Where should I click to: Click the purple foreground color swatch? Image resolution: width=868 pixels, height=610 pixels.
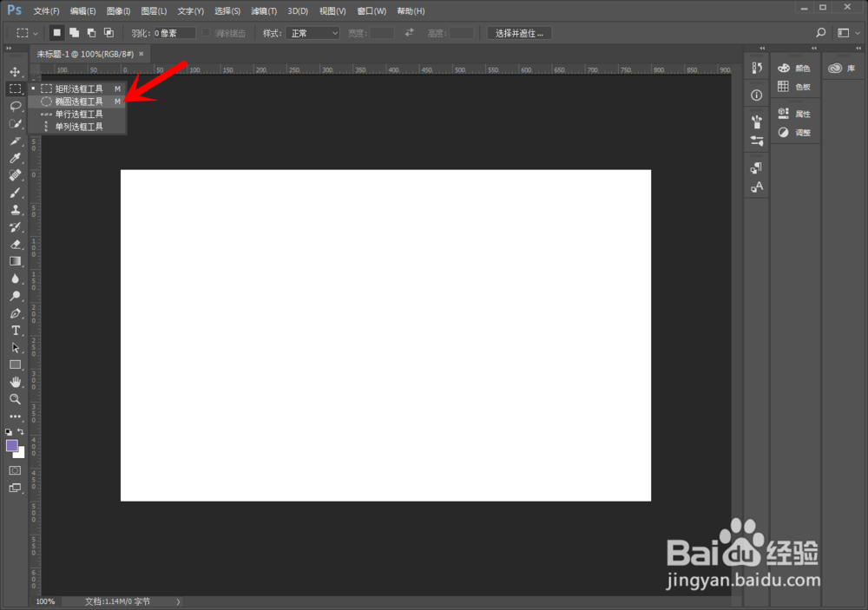[x=11, y=445]
